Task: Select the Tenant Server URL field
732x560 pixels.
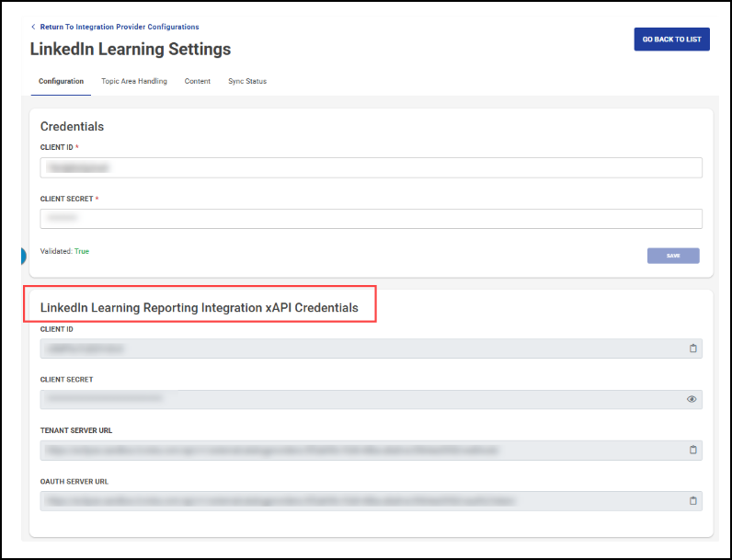Action: (359, 450)
